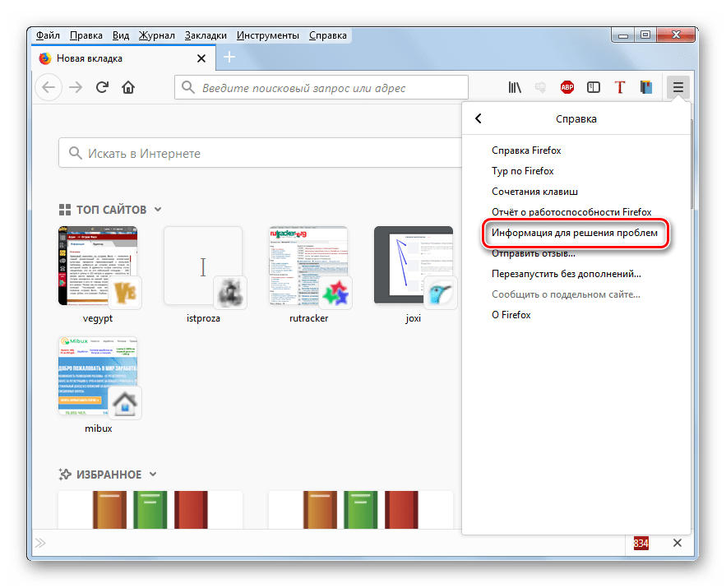Select Справка Firefox item

click(576, 150)
